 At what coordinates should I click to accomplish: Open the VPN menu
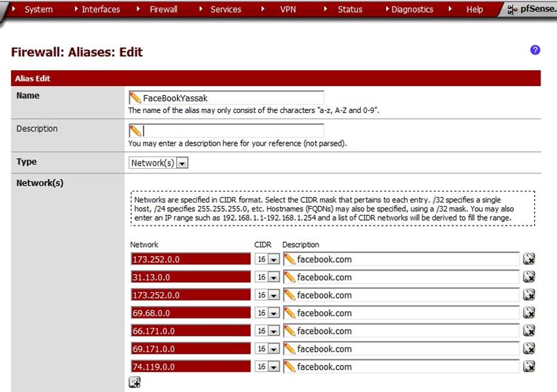[288, 9]
